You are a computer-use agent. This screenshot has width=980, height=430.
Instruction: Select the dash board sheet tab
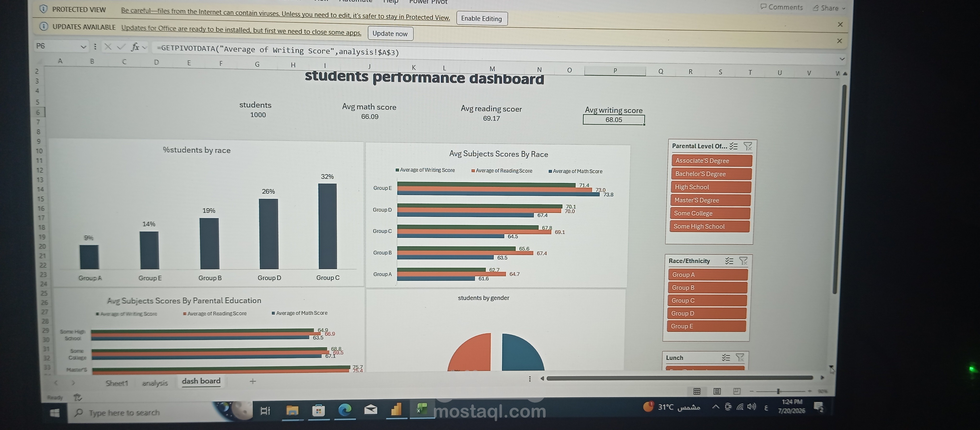[201, 381]
